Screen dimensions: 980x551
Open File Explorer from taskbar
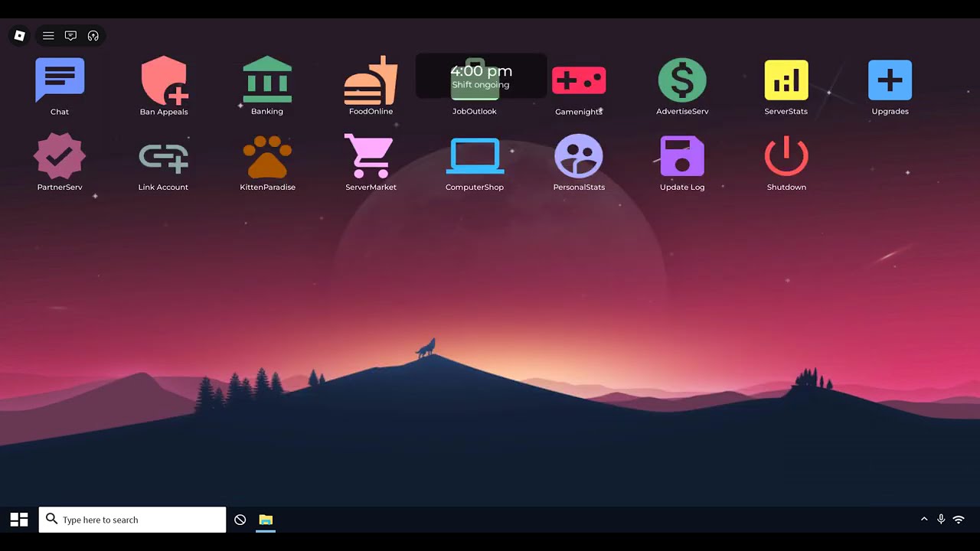point(266,520)
